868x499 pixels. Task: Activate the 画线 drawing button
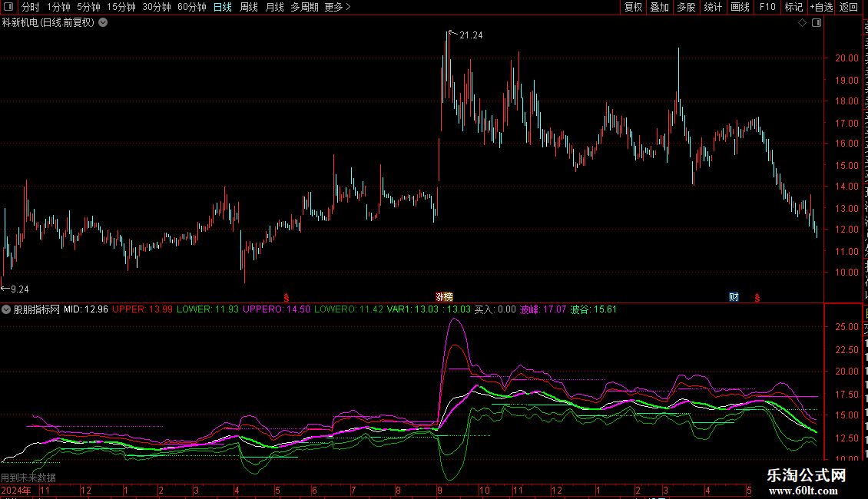(x=740, y=7)
